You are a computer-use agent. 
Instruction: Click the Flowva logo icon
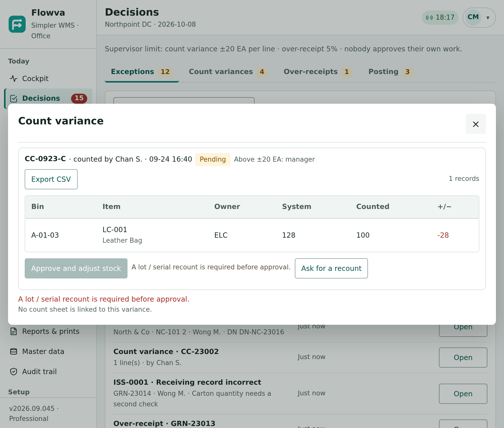17,24
